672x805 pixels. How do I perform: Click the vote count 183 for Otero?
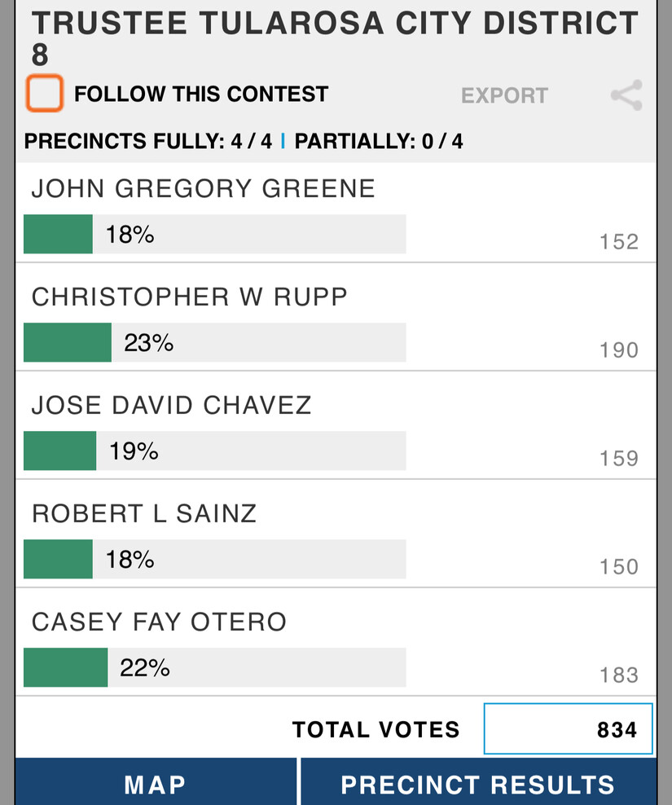(x=618, y=675)
